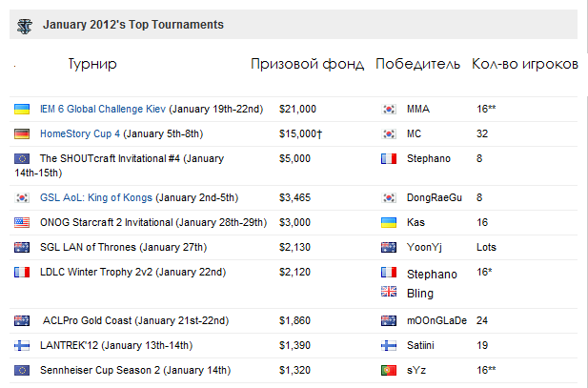
Task: Click the StarCraft emblem icon in header
Action: (x=25, y=27)
